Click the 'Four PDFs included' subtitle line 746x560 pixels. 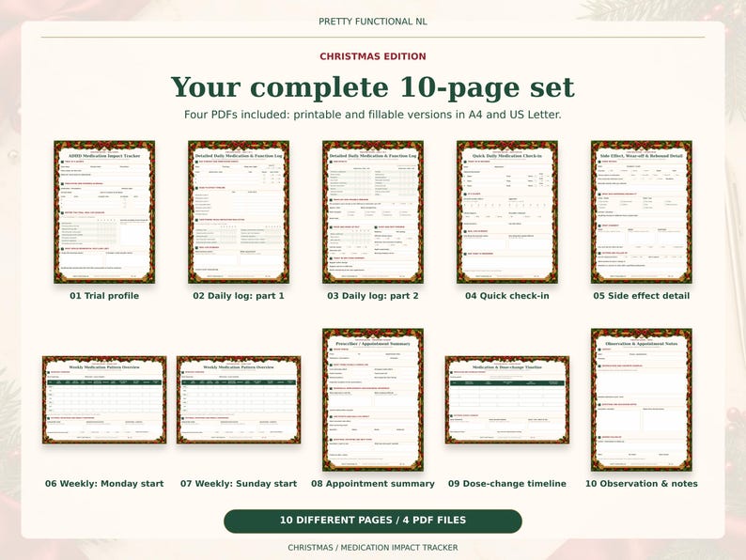click(x=373, y=115)
